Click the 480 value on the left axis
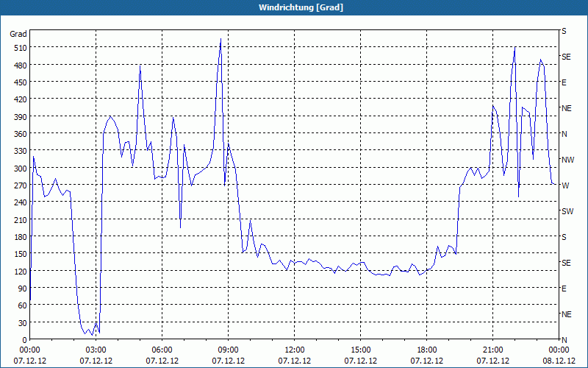Screen dimensions: 588x368 (21, 66)
